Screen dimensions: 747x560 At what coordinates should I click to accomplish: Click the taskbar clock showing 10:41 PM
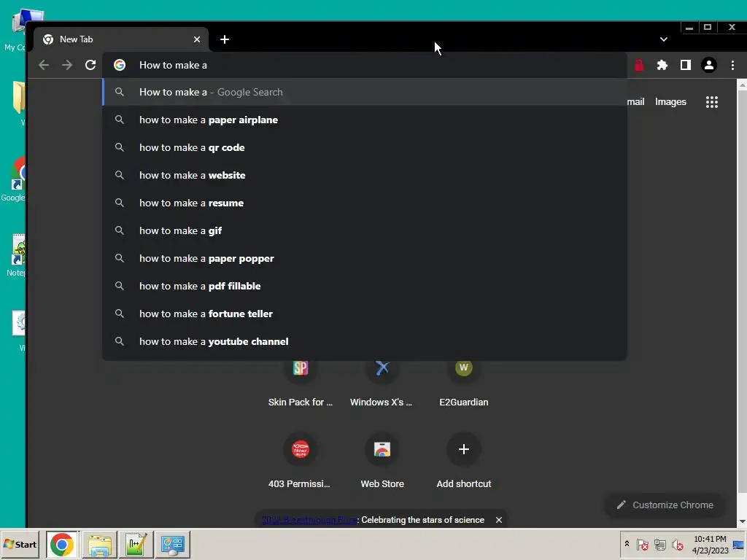(710, 544)
